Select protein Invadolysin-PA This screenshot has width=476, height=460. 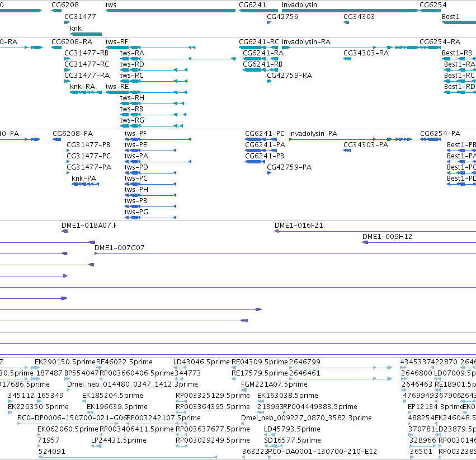pyautogui.click(x=313, y=134)
